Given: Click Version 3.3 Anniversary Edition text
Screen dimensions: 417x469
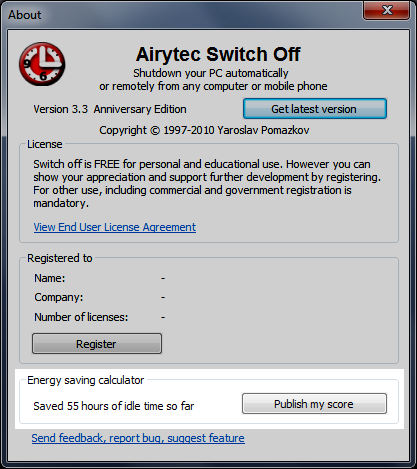Looking at the screenshot, I should (110, 109).
